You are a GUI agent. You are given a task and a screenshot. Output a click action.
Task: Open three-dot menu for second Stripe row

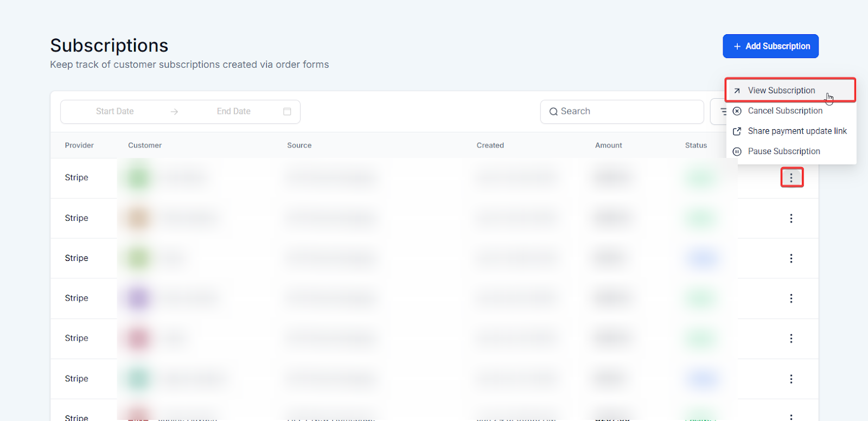tap(791, 218)
